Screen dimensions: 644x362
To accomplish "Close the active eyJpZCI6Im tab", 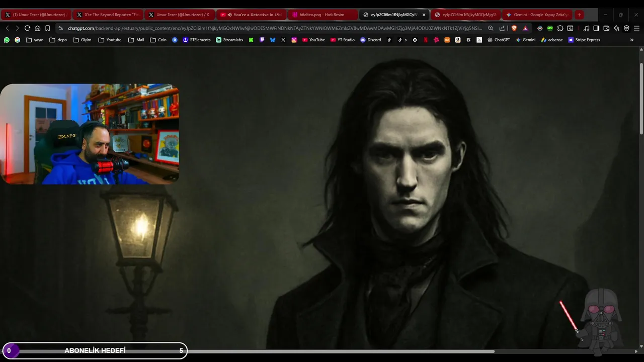I will click(x=424, y=15).
